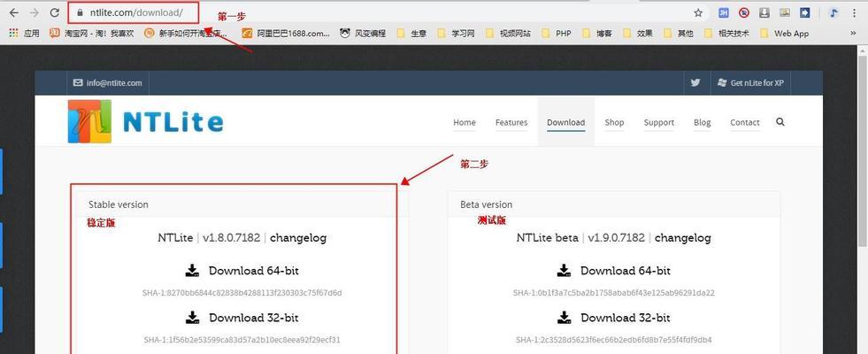Open the red circular extension icon
The width and height of the screenshot is (868, 354).
tap(743, 12)
